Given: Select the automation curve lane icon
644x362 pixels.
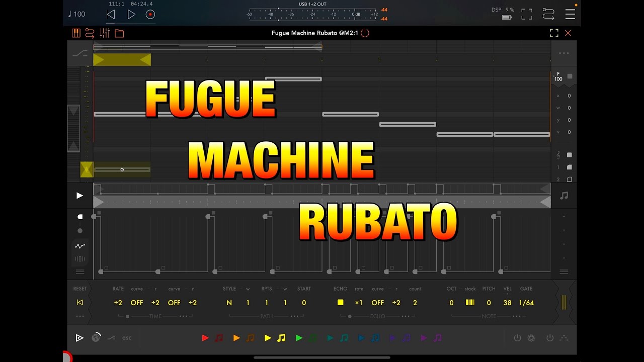Looking at the screenshot, I should 80,246.
